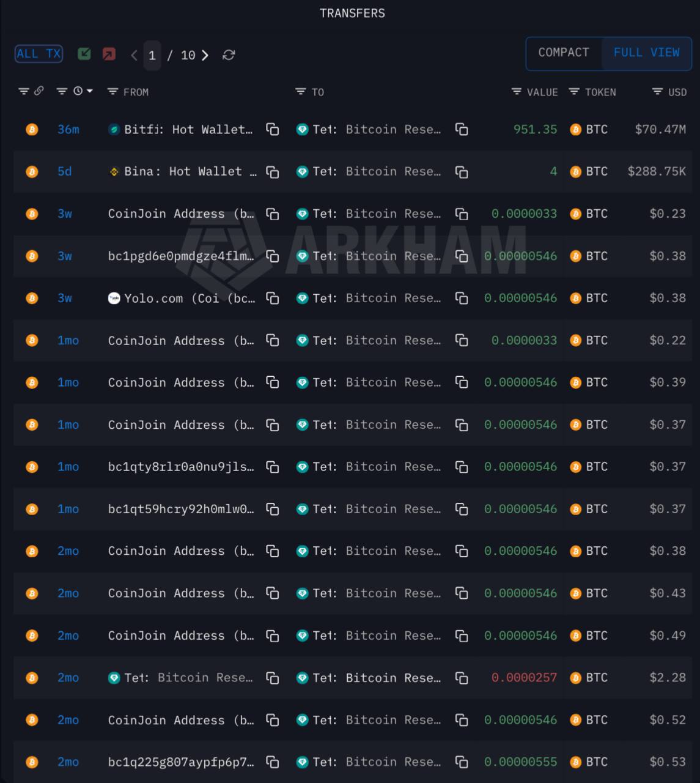Toggle the green incoming transfers filter
Viewport: 700px width, 783px height.
coord(84,54)
